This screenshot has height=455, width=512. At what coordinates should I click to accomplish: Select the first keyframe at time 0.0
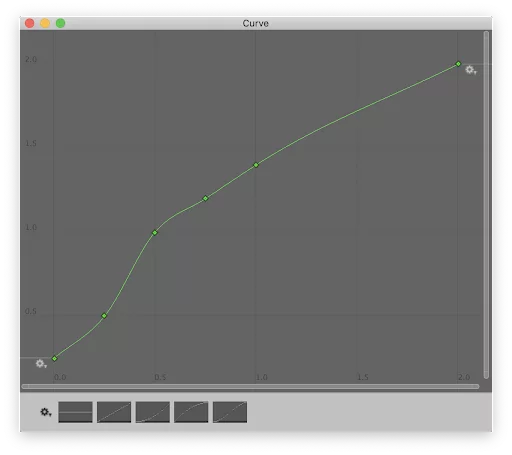[x=55, y=359]
